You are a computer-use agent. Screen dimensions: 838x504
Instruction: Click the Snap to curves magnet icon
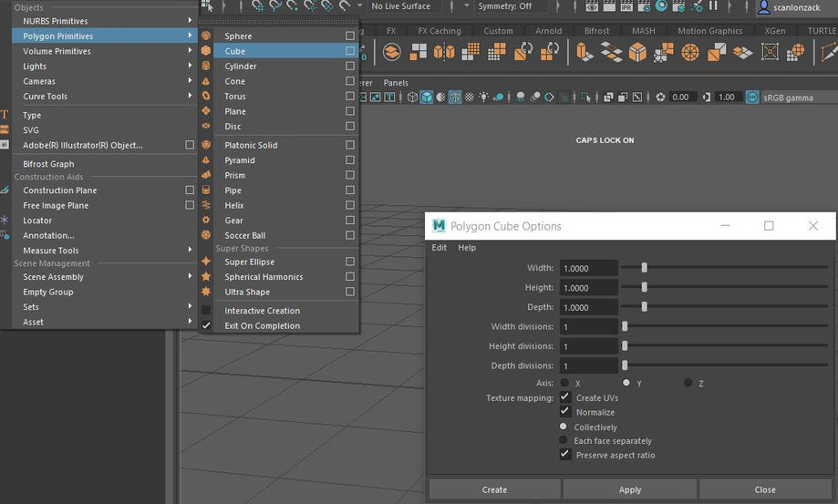pos(275,6)
